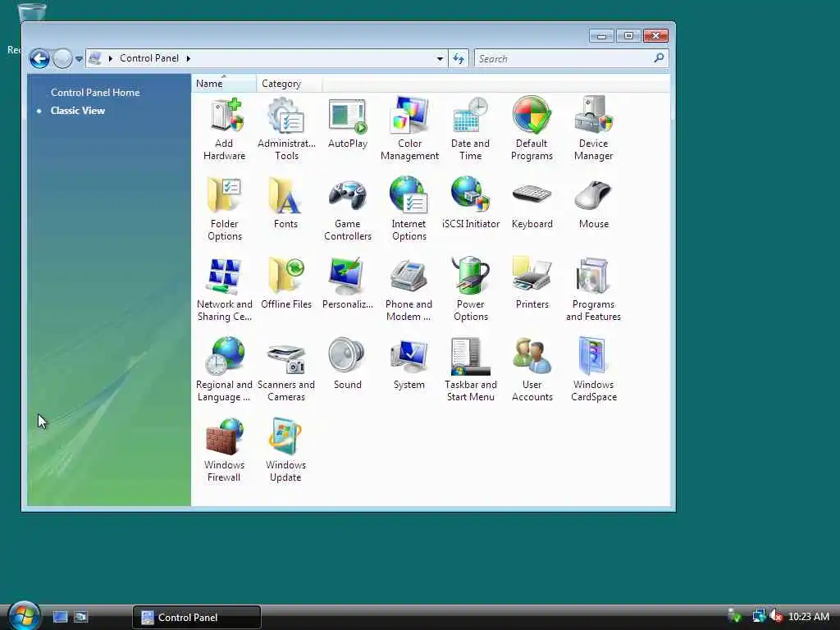Open Mouse settings
The width and height of the screenshot is (840, 630).
tap(594, 203)
